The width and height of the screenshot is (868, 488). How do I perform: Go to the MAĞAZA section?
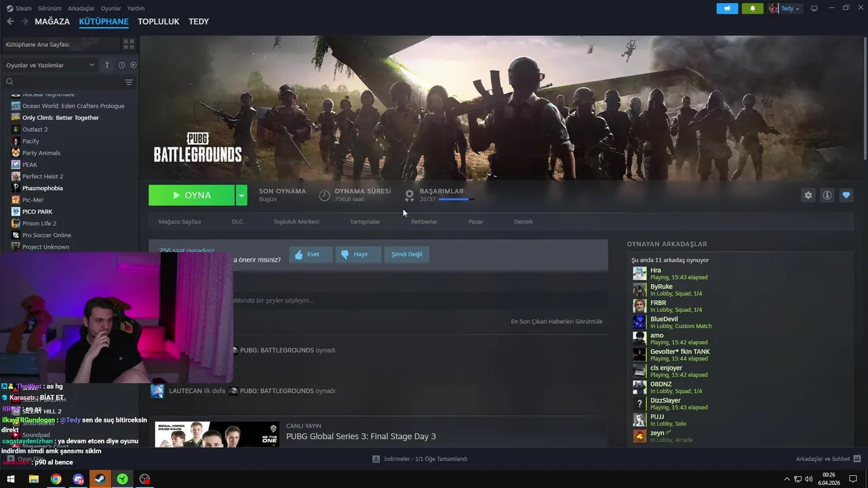pos(52,22)
